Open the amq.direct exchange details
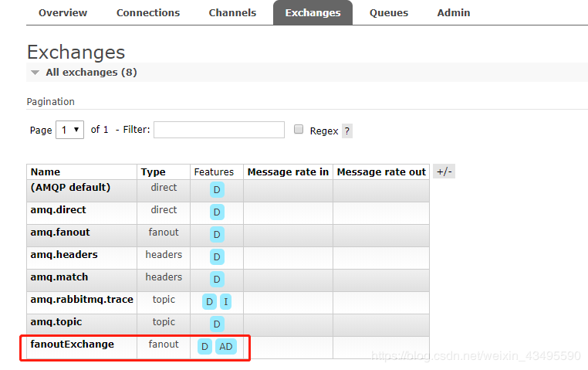This screenshot has height=370, width=588. tap(58, 210)
